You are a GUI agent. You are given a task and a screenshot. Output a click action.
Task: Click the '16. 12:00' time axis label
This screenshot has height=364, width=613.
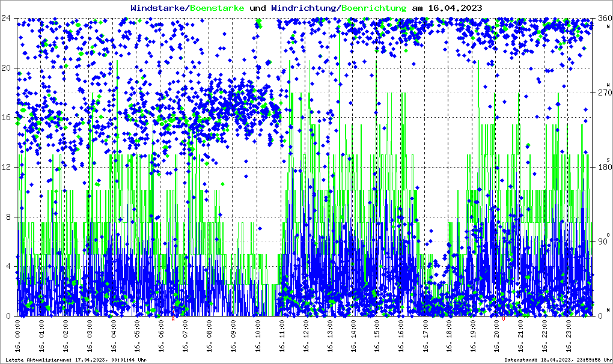pos(305,336)
